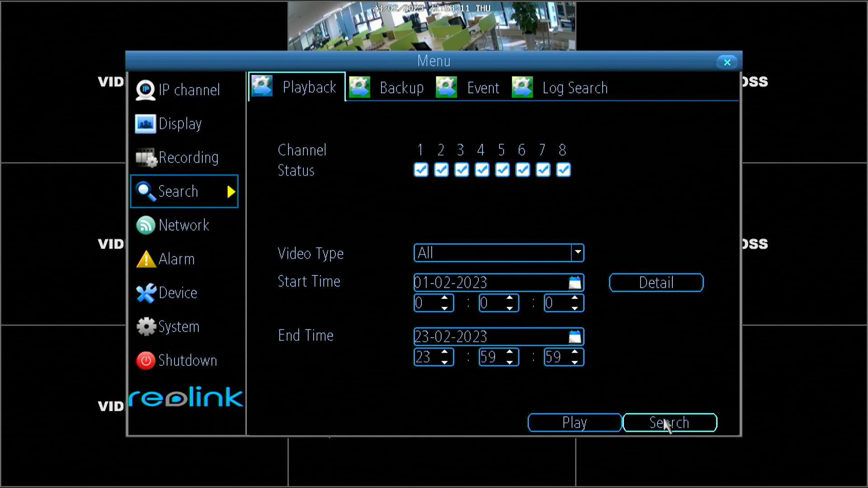
Task: Select the Display menu icon
Action: 145,123
